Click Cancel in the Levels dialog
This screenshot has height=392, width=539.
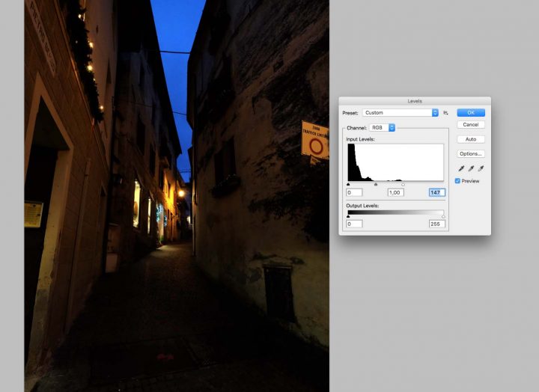(x=471, y=124)
